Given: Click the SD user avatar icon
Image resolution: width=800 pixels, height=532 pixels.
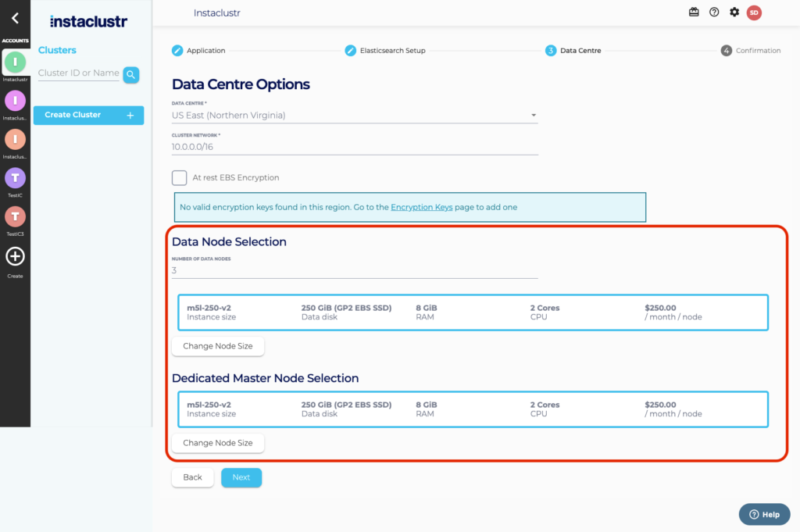Looking at the screenshot, I should coord(753,12).
